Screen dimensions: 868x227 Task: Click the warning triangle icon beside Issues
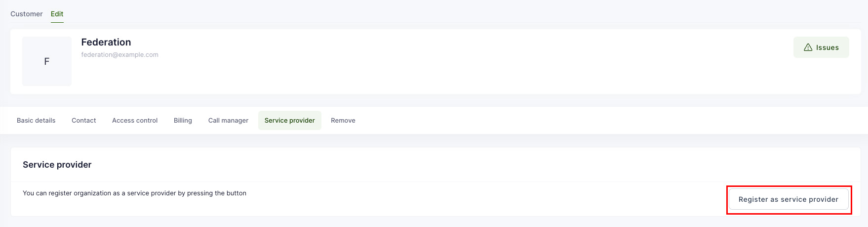point(808,47)
